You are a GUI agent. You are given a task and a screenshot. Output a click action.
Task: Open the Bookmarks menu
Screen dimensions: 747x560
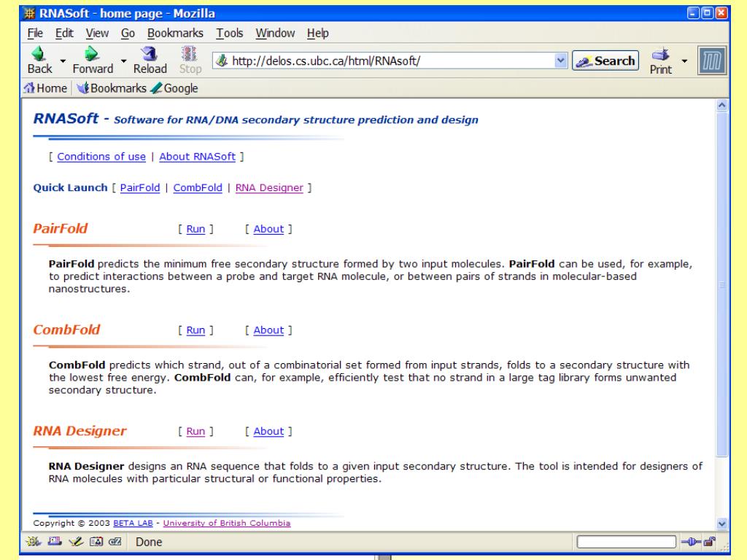click(175, 33)
